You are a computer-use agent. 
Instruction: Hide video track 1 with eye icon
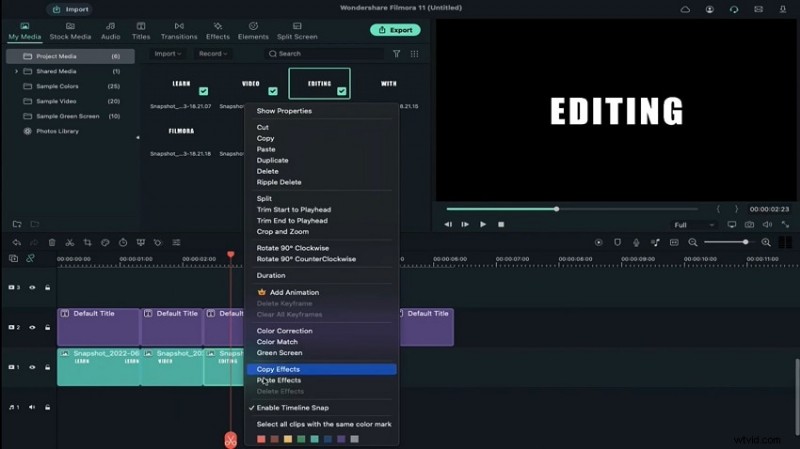pyautogui.click(x=32, y=367)
